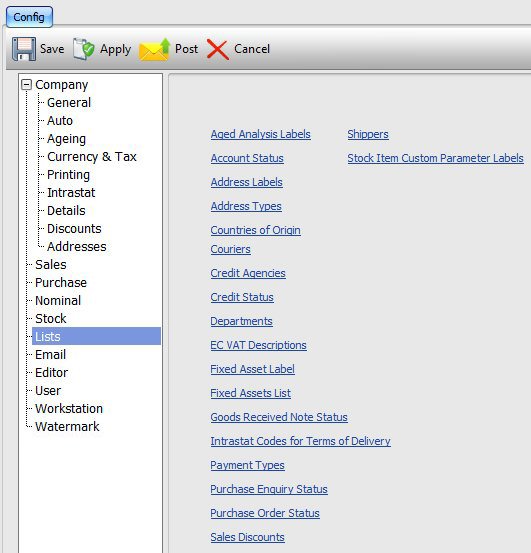Open the Email section

click(x=50, y=354)
